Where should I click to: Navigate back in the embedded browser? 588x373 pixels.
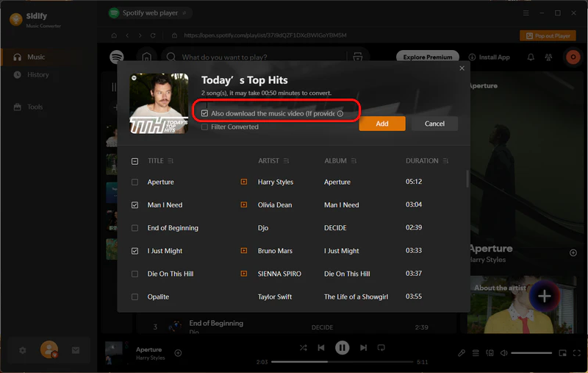tap(127, 35)
